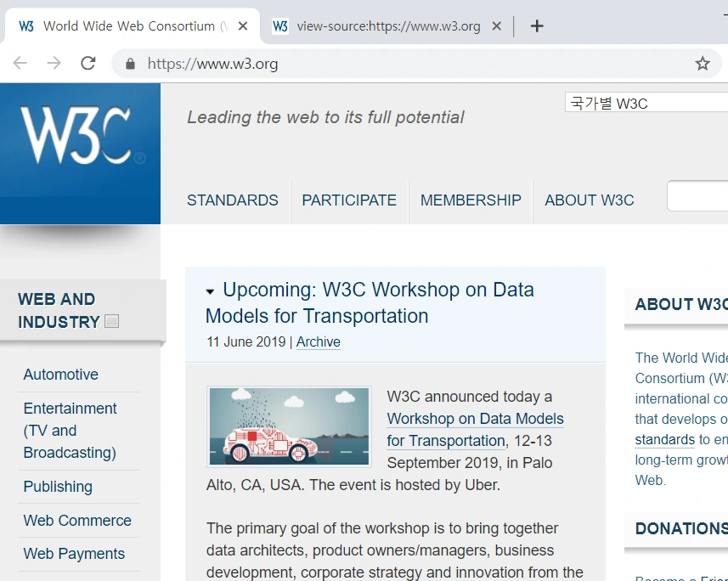
Task: Select Automotive in the sidebar
Action: [x=60, y=375]
